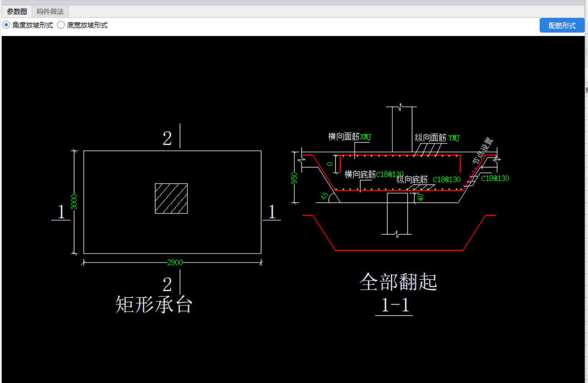Edit the 3000 height dimension value

[74, 202]
